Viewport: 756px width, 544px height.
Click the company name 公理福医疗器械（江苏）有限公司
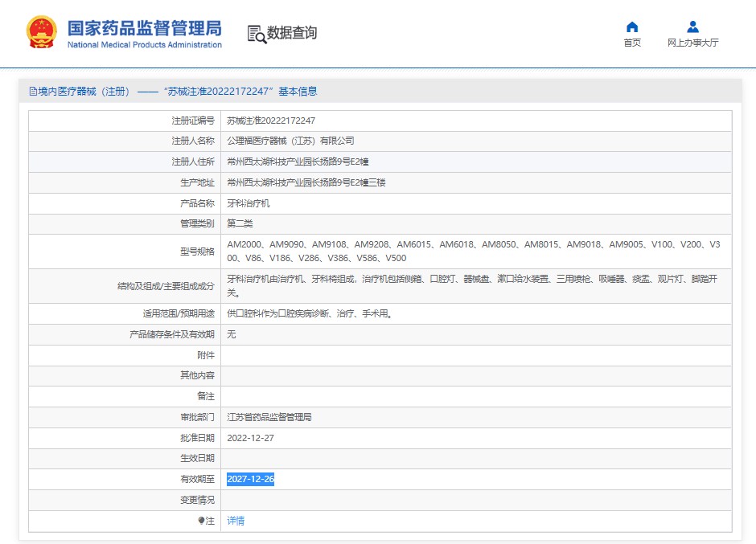[290, 141]
